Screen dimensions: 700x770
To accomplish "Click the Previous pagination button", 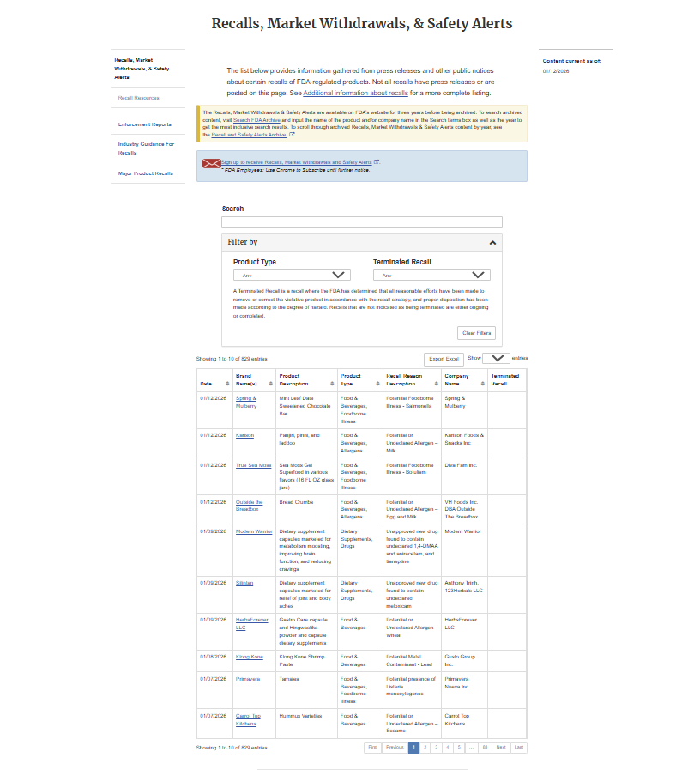I will [x=395, y=748].
